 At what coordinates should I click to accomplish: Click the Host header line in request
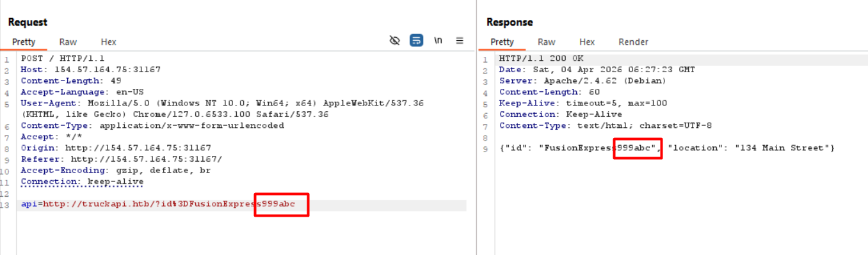(90, 70)
